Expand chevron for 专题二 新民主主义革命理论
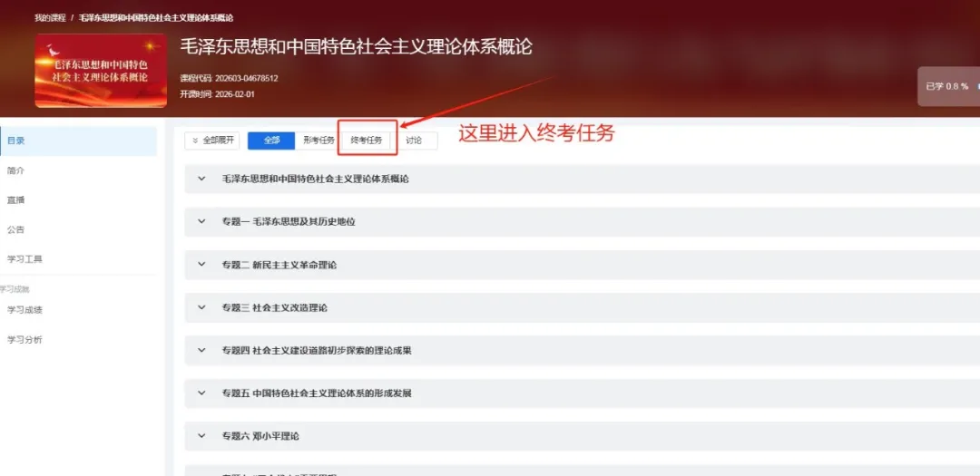This screenshot has height=476, width=980. [x=201, y=264]
